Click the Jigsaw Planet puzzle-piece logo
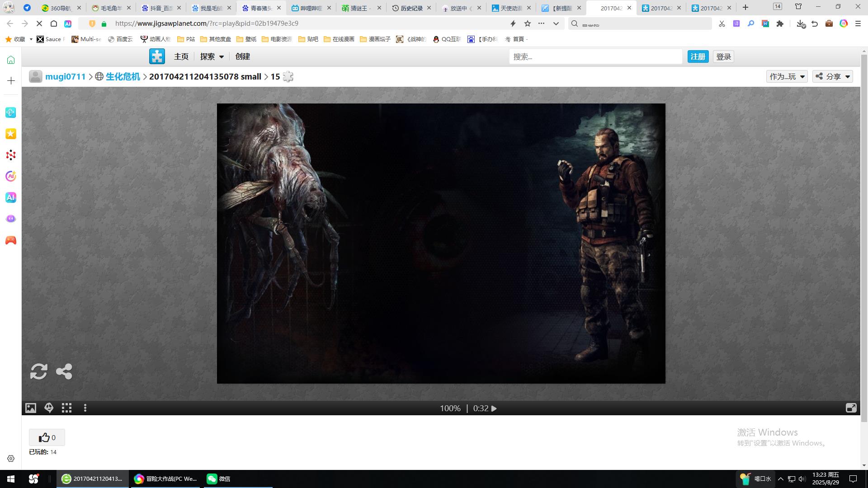This screenshot has height=488, width=868. click(157, 56)
